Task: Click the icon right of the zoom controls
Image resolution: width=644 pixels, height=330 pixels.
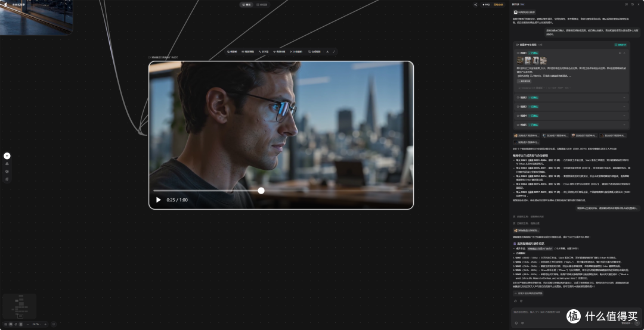Action: coord(54,324)
